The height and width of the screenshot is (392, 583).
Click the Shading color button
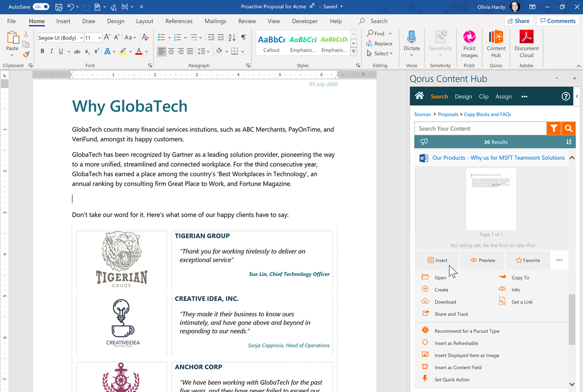click(x=219, y=51)
